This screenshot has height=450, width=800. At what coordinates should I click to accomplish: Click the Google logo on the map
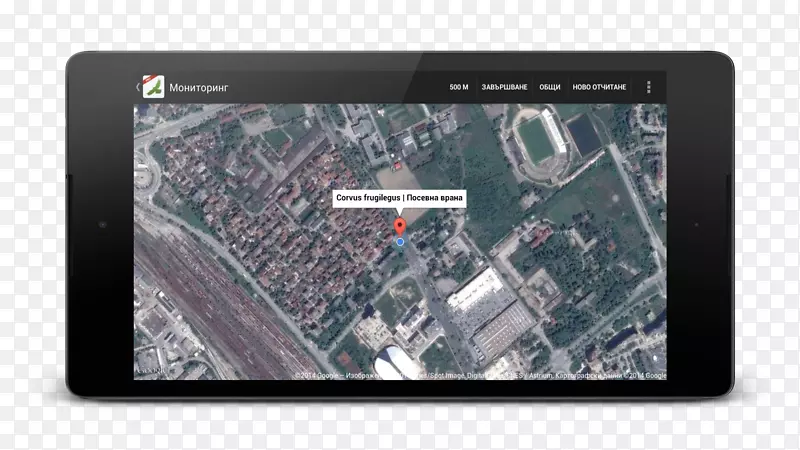(152, 370)
